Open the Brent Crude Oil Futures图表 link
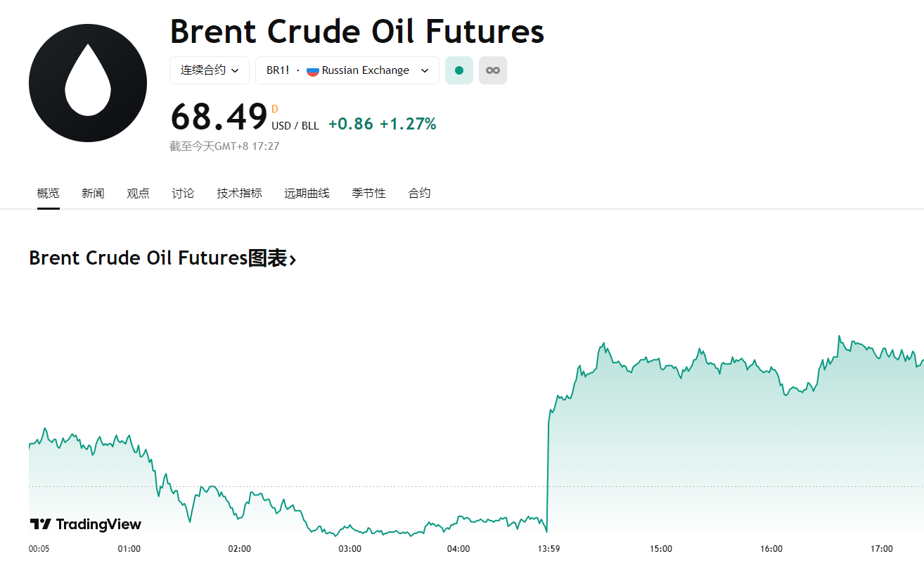This screenshot has height=570, width=924. pyautogui.click(x=162, y=258)
